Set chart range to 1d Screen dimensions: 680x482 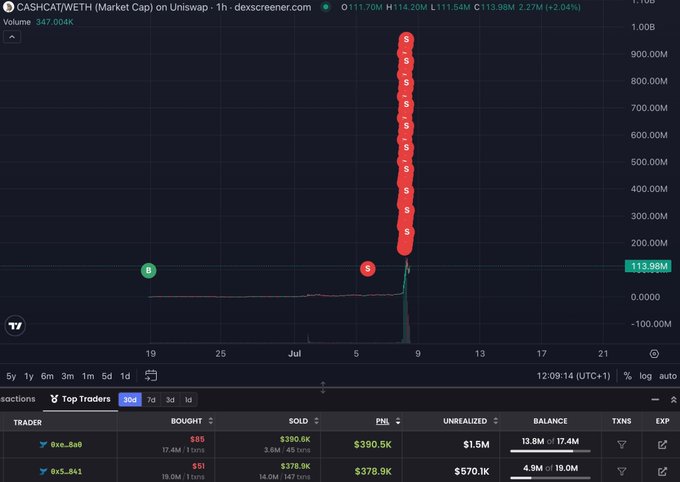tap(125, 376)
